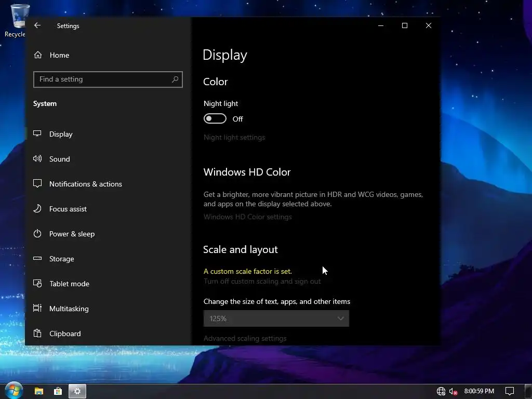Click the Clipboard icon in sidebar

point(37,333)
